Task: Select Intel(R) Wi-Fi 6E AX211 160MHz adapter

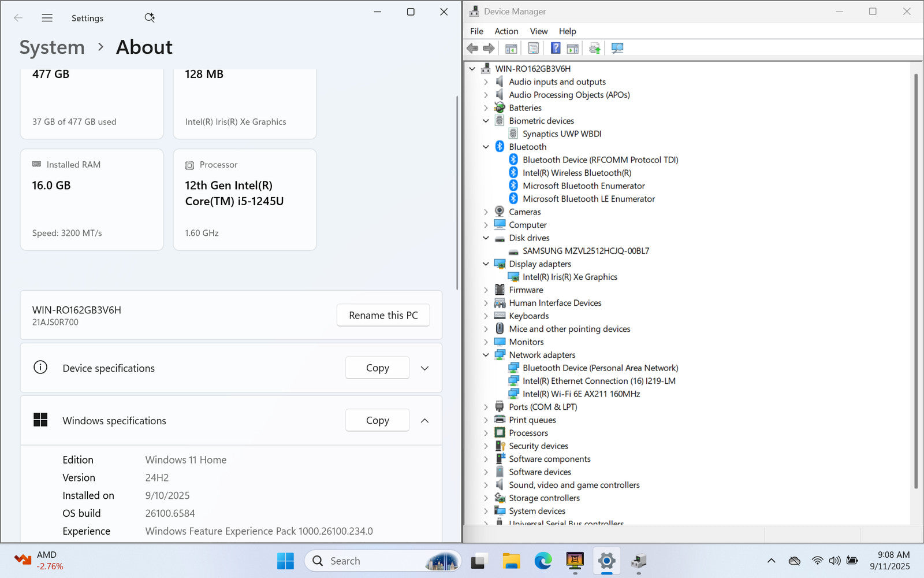Action: (574, 394)
